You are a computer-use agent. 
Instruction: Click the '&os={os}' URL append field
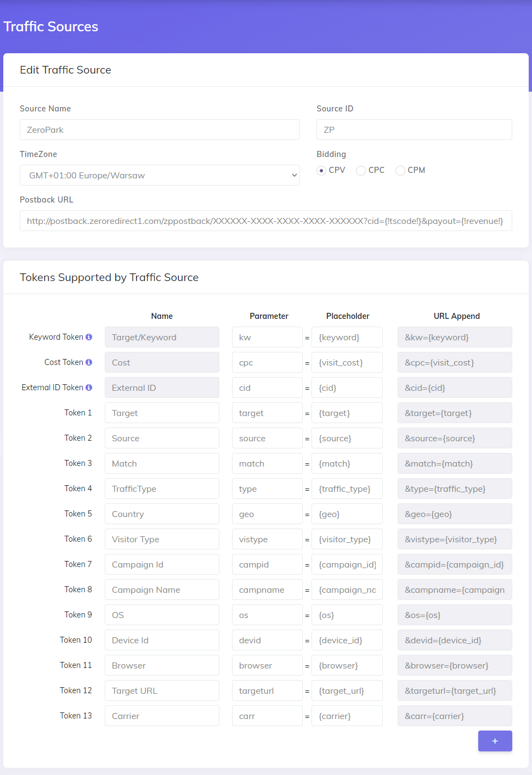455,615
